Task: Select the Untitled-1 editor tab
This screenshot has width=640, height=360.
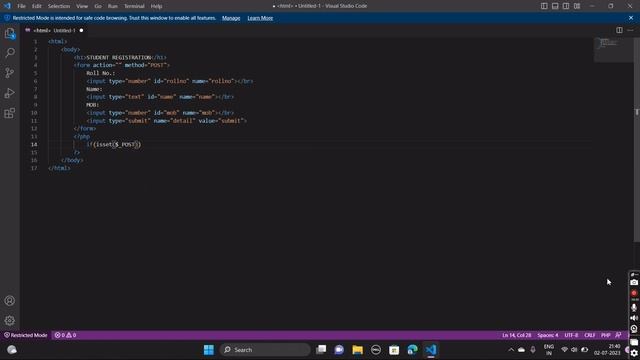Action: (x=54, y=30)
